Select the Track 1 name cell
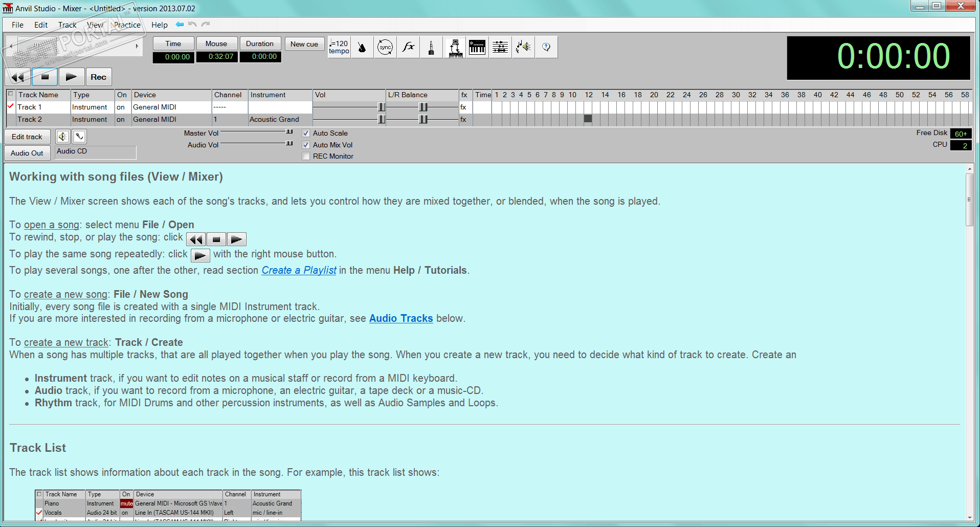This screenshot has height=527, width=980. coord(43,107)
